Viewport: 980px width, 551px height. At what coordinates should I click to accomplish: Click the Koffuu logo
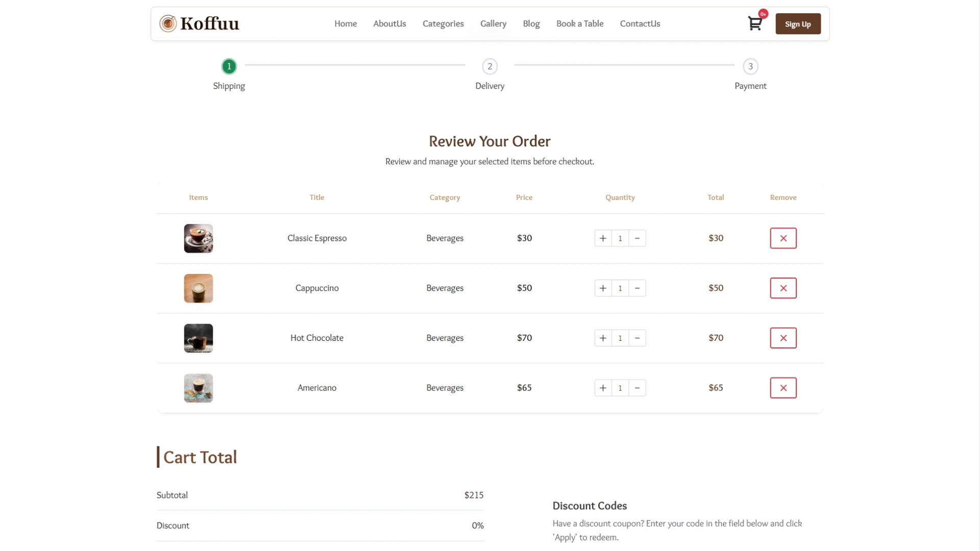click(199, 23)
